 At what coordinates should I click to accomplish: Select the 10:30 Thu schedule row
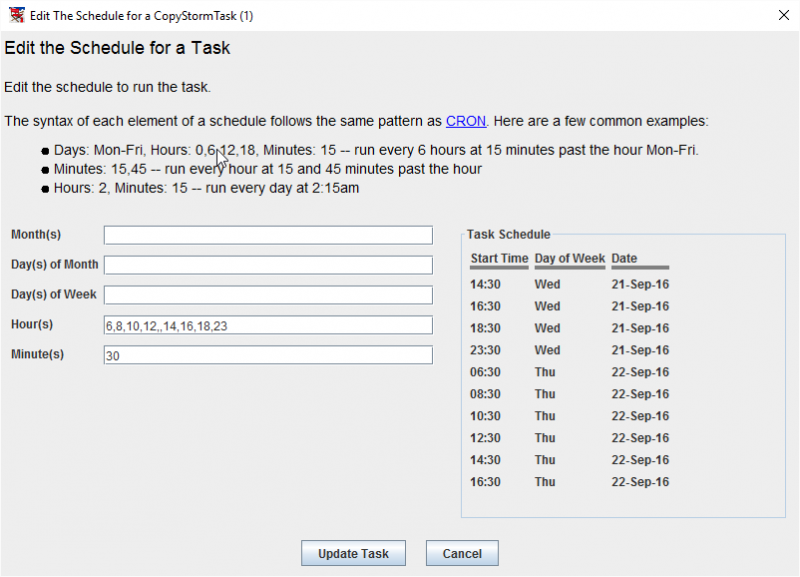point(569,416)
